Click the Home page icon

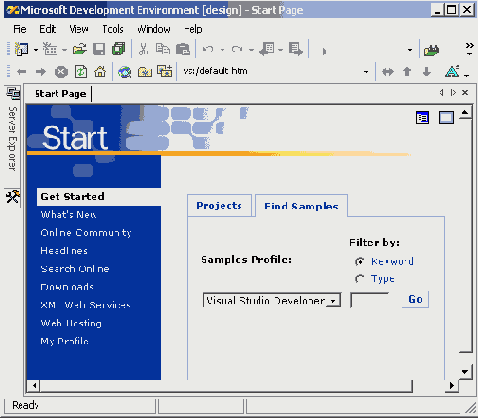(x=100, y=71)
